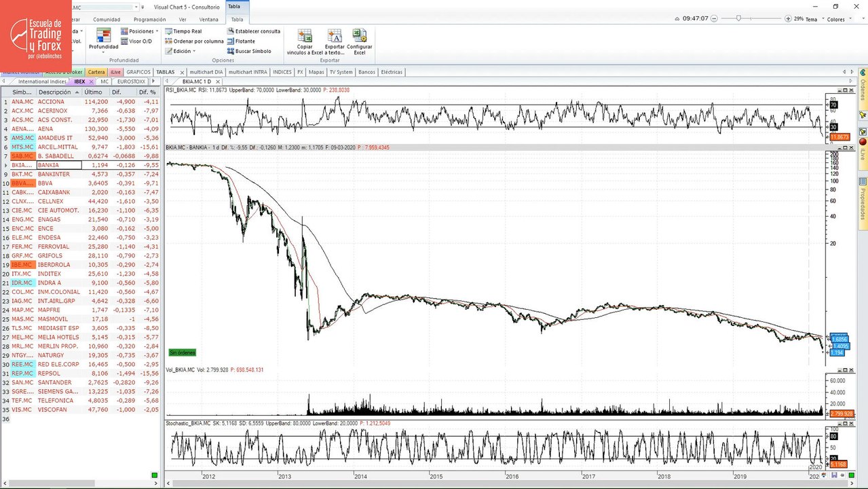868x489 pixels.
Task: Switch to the Cartera workspace tab
Action: click(96, 72)
